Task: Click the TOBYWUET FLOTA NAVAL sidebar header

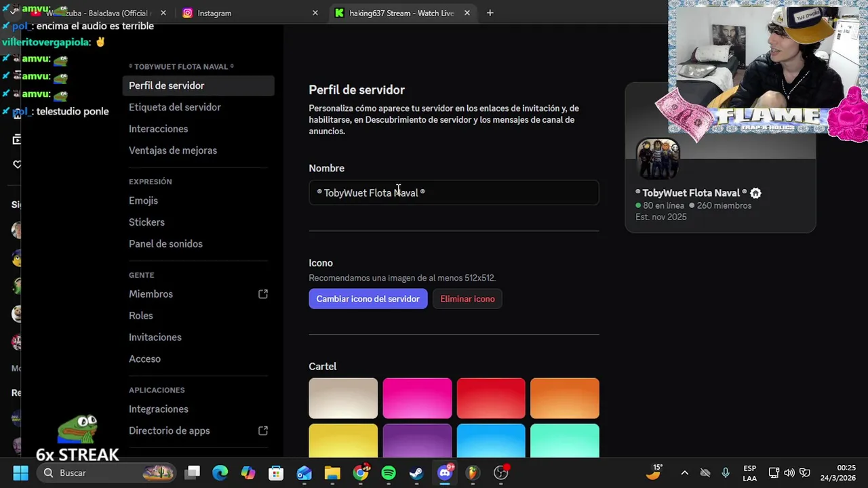Action: tap(182, 67)
